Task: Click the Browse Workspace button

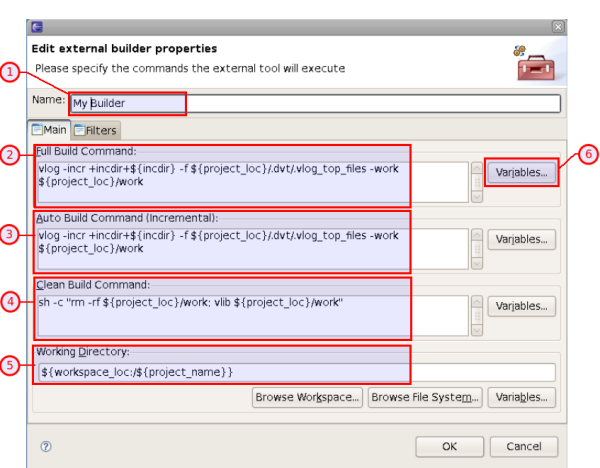Action: tap(306, 398)
